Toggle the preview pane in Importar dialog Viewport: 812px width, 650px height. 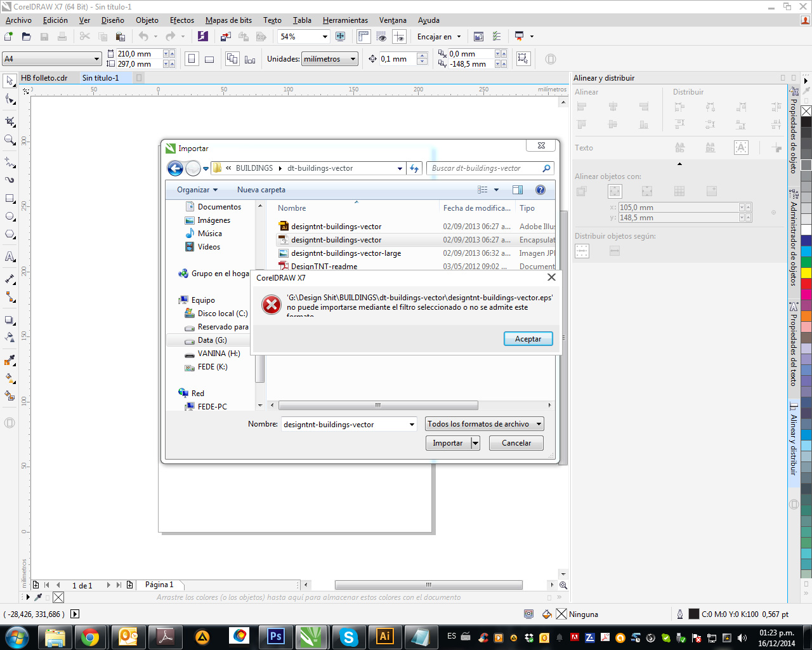click(518, 190)
